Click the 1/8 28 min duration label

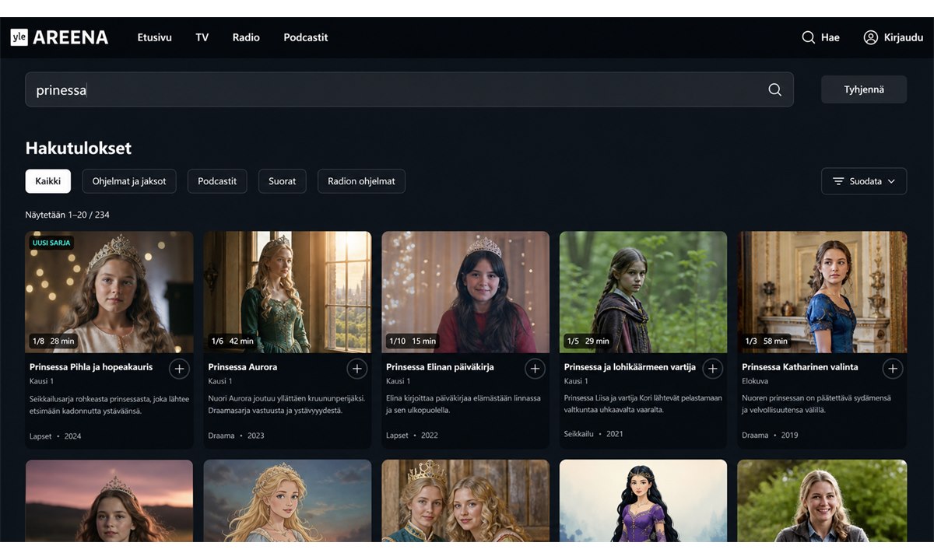coord(53,341)
